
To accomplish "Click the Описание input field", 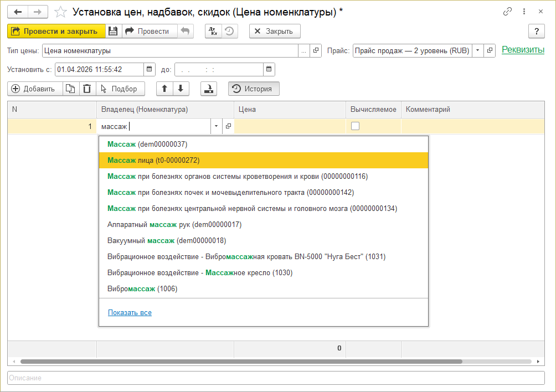I will (276, 378).
